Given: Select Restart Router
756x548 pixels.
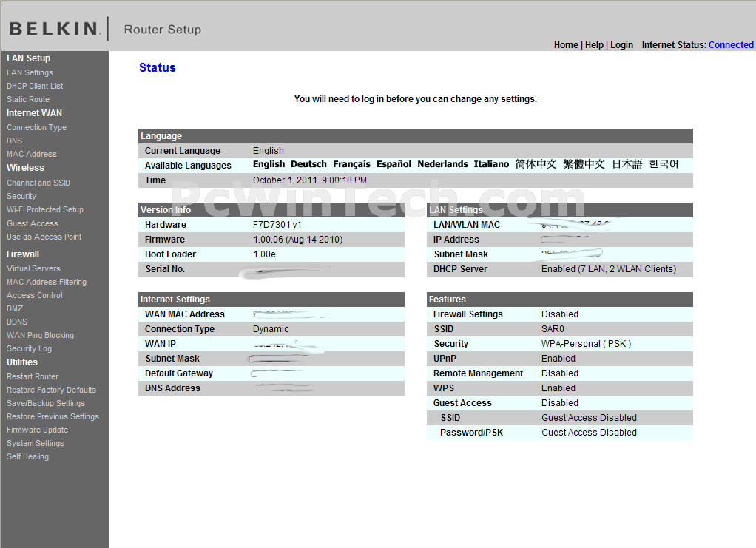Looking at the screenshot, I should [33, 376].
